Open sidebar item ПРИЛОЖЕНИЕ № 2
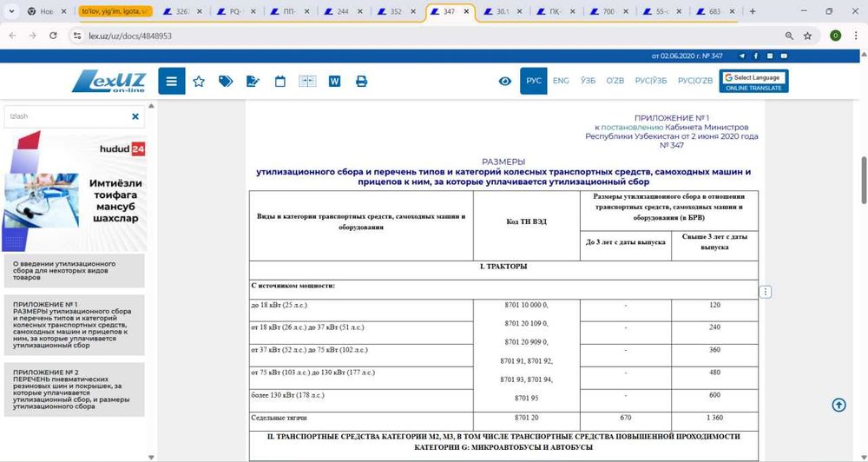Screen dimensions: 868x462 coord(74,389)
